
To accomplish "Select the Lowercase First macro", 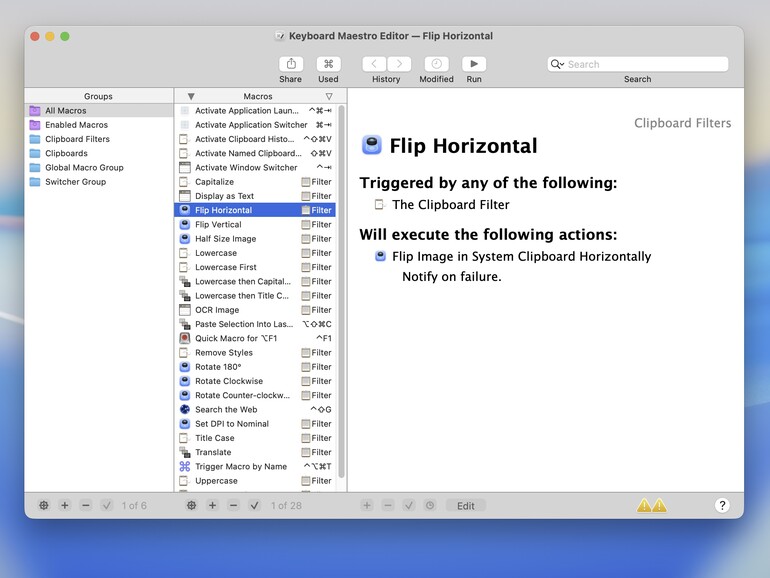I will 255,267.
